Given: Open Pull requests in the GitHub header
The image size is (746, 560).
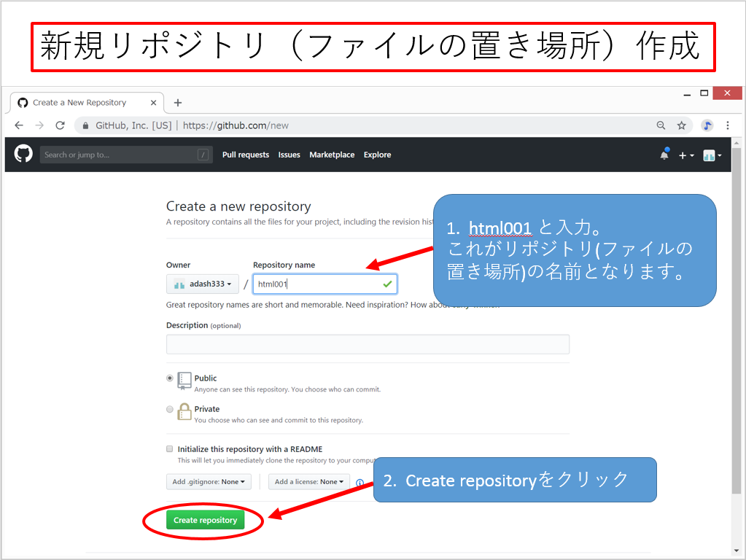Looking at the screenshot, I should pyautogui.click(x=245, y=155).
